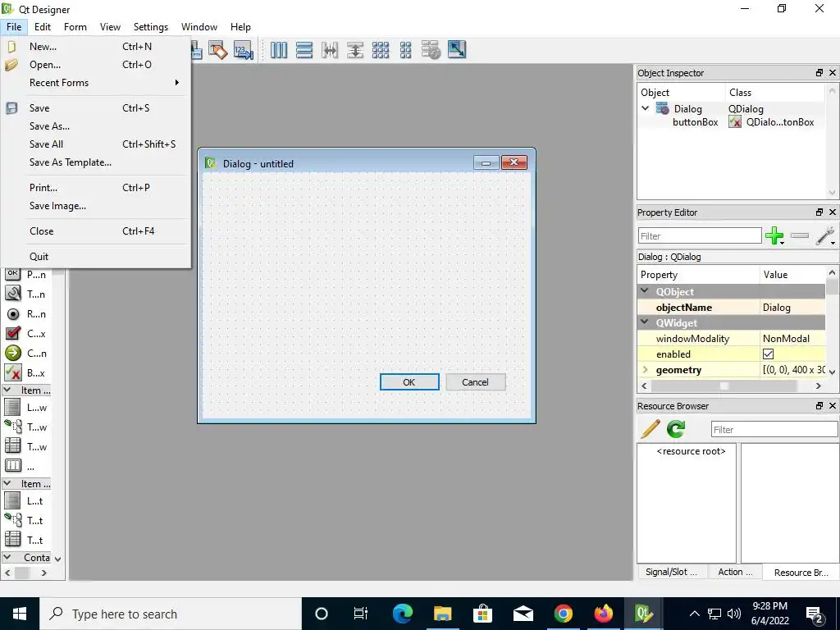Image resolution: width=840 pixels, height=630 pixels.
Task: Select the List View widget icon
Action: tap(12, 407)
